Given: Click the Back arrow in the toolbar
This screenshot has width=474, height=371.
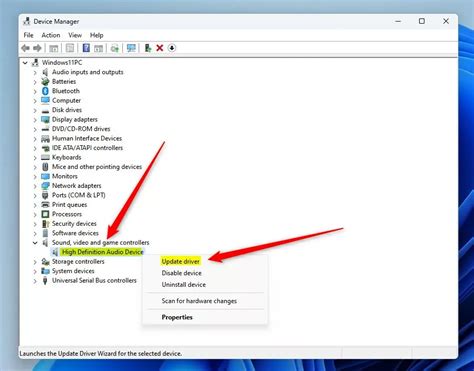Looking at the screenshot, I should [25, 48].
